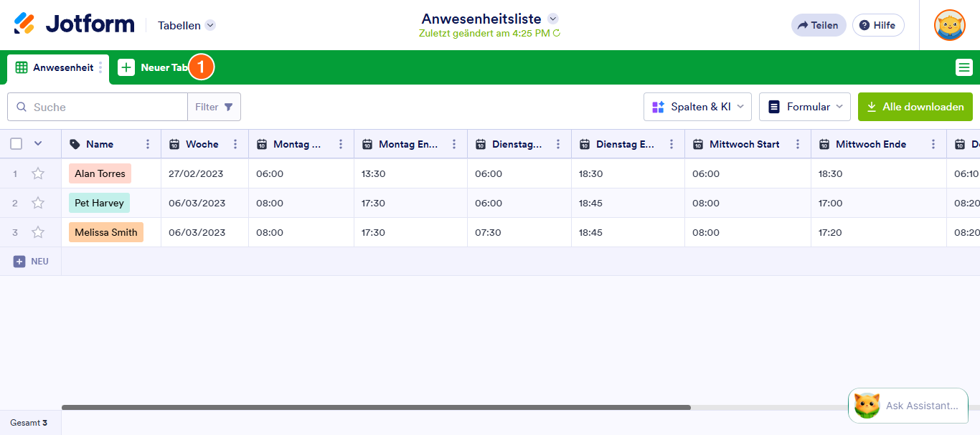Click the tag icon in Name header

pyautogui.click(x=75, y=144)
